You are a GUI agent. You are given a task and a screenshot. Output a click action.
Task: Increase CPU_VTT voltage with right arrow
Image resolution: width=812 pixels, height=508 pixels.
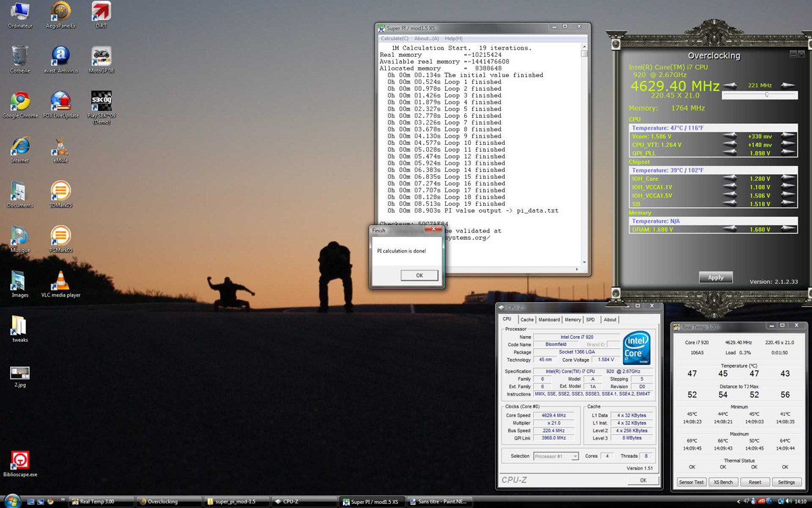(x=788, y=144)
